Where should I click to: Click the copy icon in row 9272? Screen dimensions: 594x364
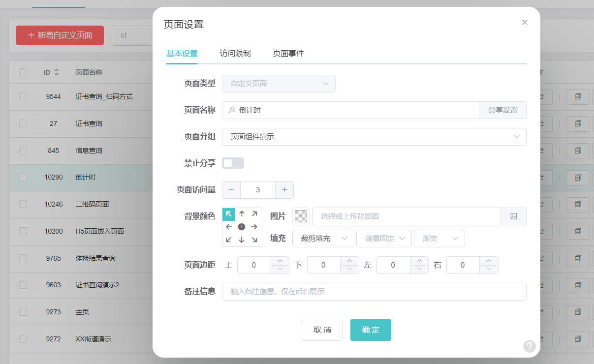point(578,339)
